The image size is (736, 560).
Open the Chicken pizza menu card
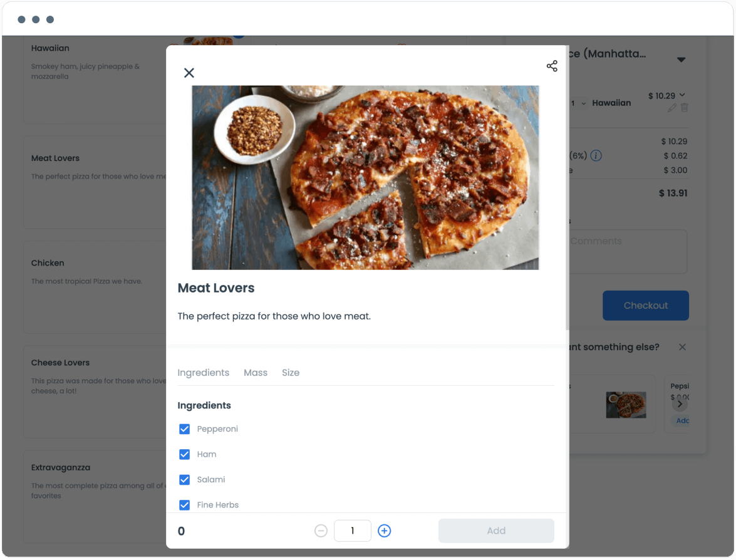point(95,288)
